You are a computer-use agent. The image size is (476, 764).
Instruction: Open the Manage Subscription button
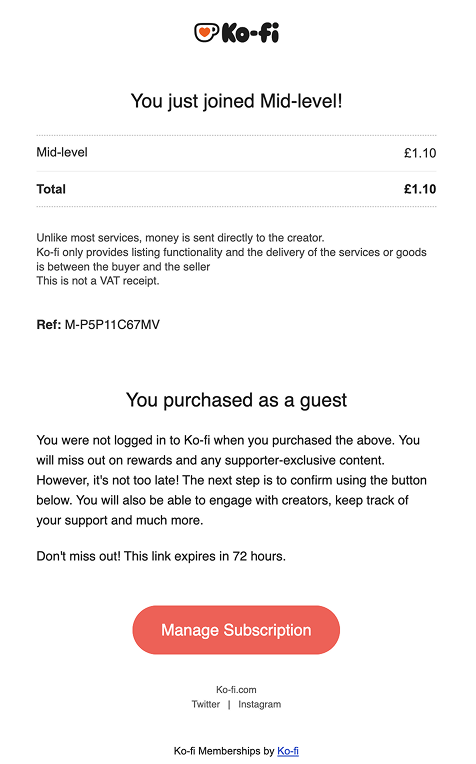coord(236,630)
